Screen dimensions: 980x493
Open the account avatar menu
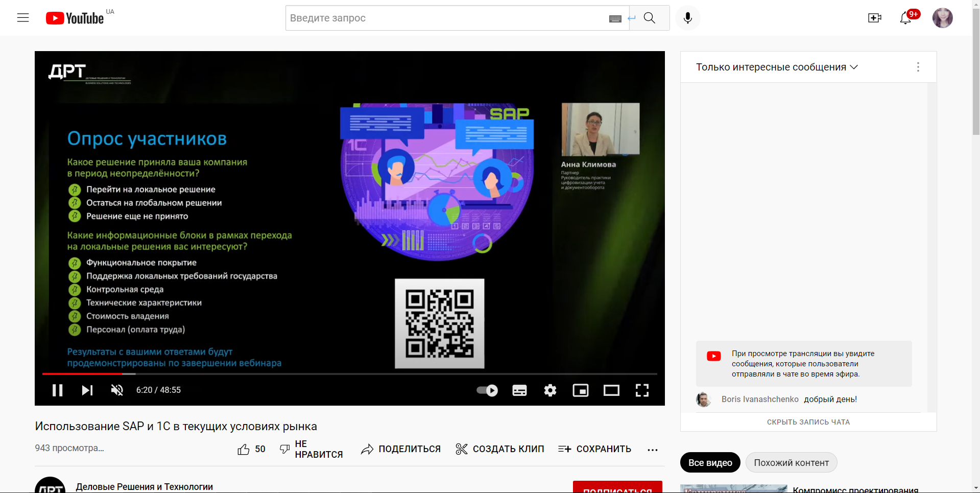(943, 18)
